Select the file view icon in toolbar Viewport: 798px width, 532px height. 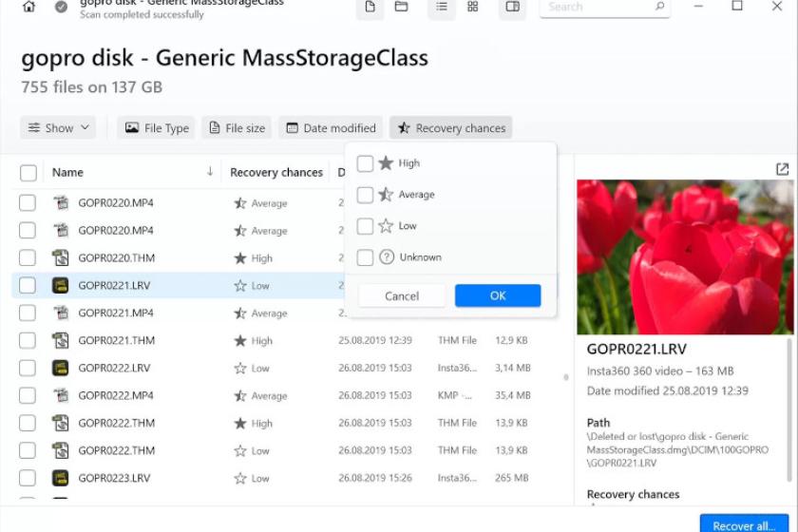click(x=370, y=7)
